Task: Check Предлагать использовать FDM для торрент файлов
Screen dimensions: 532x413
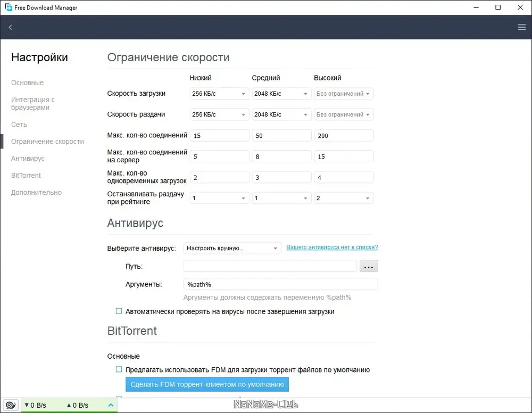Action: pyautogui.click(x=119, y=369)
